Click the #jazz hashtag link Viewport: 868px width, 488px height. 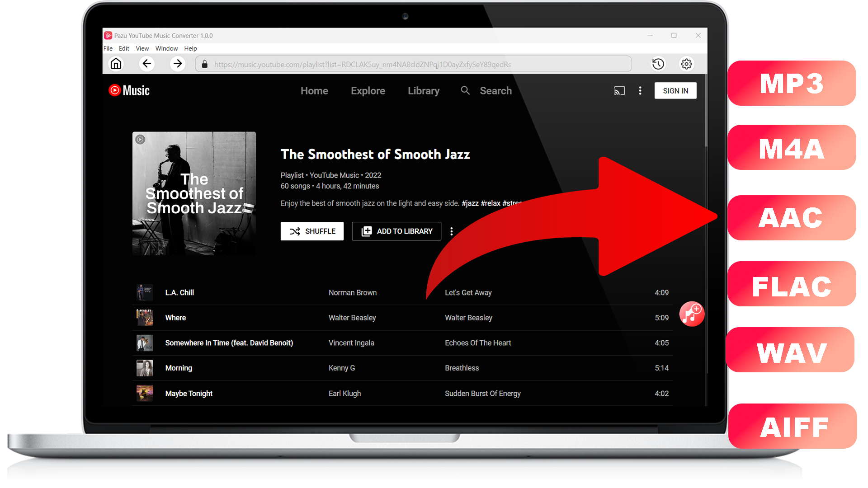(470, 203)
